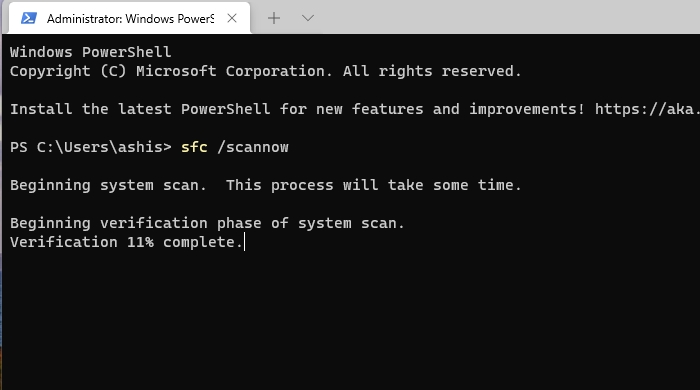Open a new tab with plus button
This screenshot has height=390, width=700.
pos(274,18)
